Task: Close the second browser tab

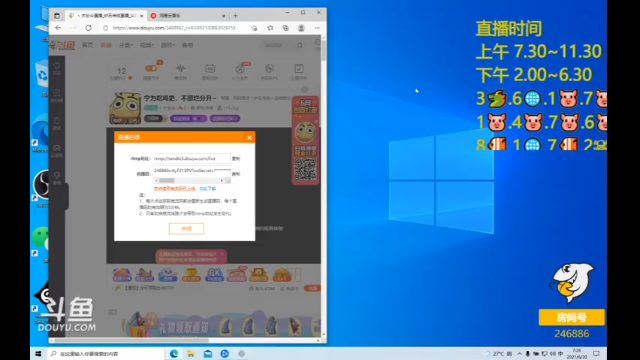Action: [224, 16]
